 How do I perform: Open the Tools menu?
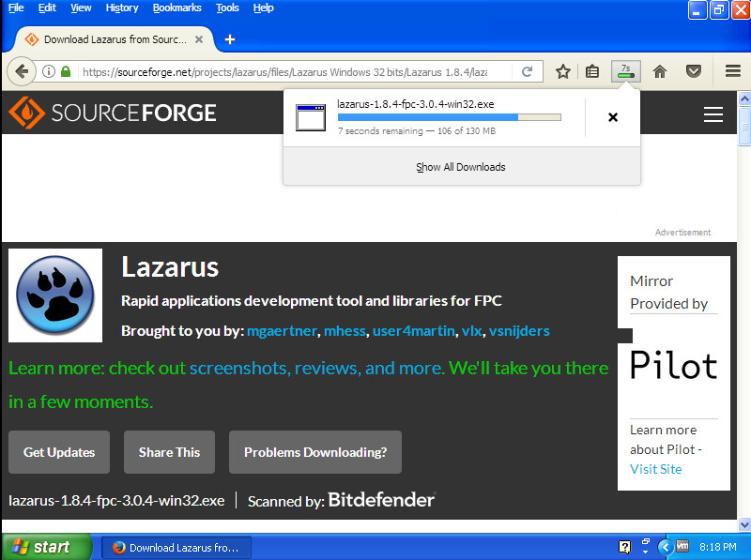227,8
